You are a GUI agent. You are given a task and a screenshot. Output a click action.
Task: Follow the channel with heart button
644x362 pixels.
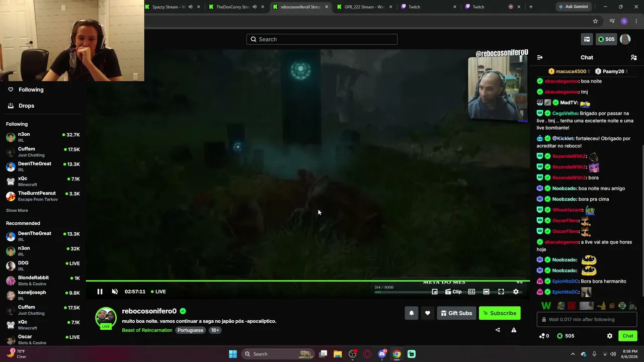tap(428, 313)
